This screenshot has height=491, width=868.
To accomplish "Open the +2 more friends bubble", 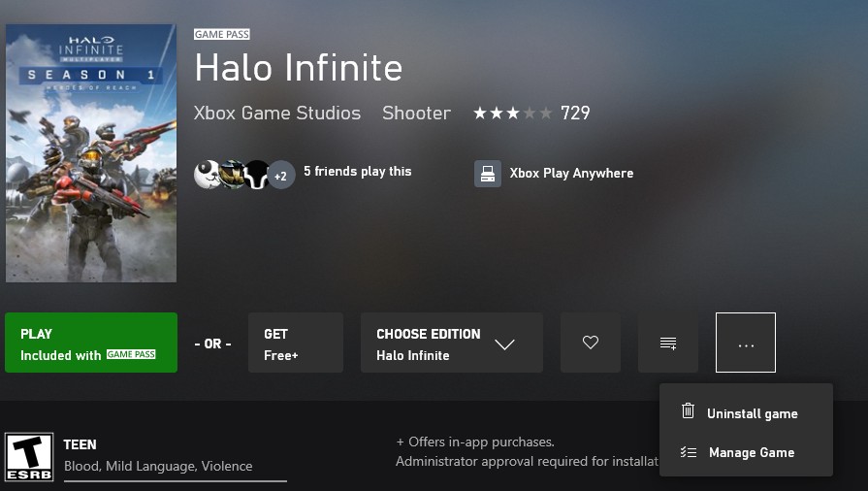I will click(281, 176).
